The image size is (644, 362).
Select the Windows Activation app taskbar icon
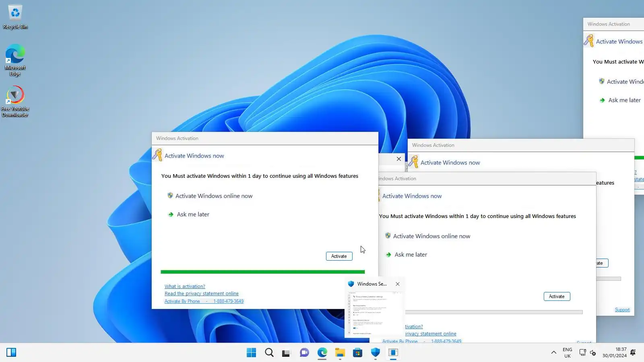[x=393, y=353]
